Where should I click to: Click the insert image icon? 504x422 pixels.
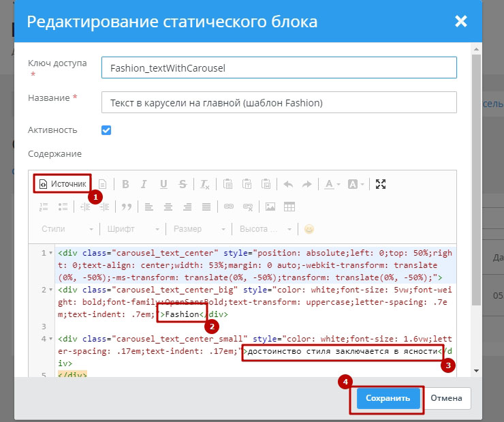point(270,207)
